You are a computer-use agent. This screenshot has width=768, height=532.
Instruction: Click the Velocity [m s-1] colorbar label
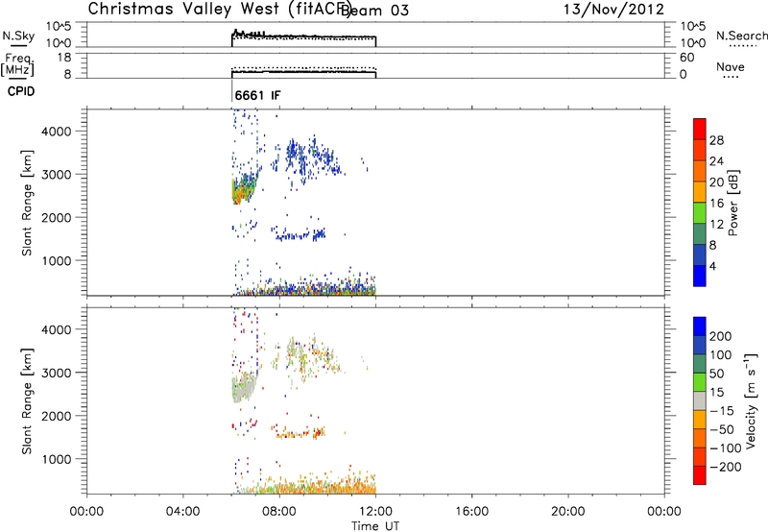pyautogui.click(x=751, y=400)
